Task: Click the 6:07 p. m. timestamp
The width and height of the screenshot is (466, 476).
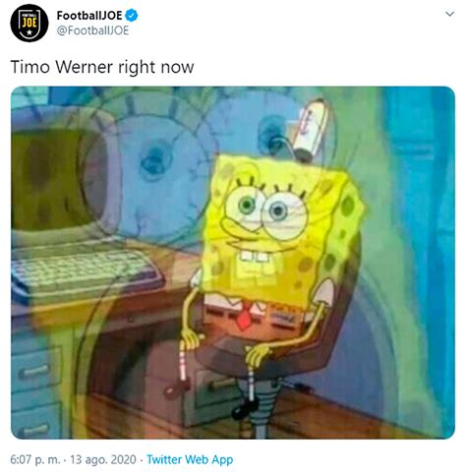Action: click(35, 459)
